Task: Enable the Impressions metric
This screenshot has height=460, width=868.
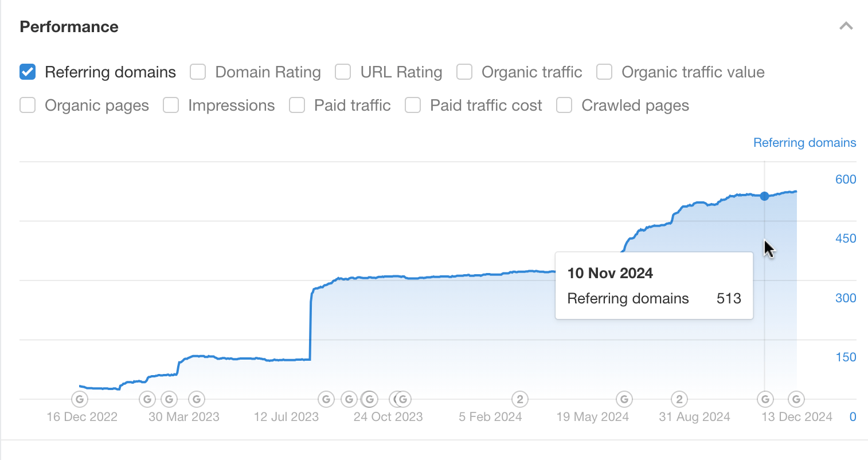Action: [170, 105]
